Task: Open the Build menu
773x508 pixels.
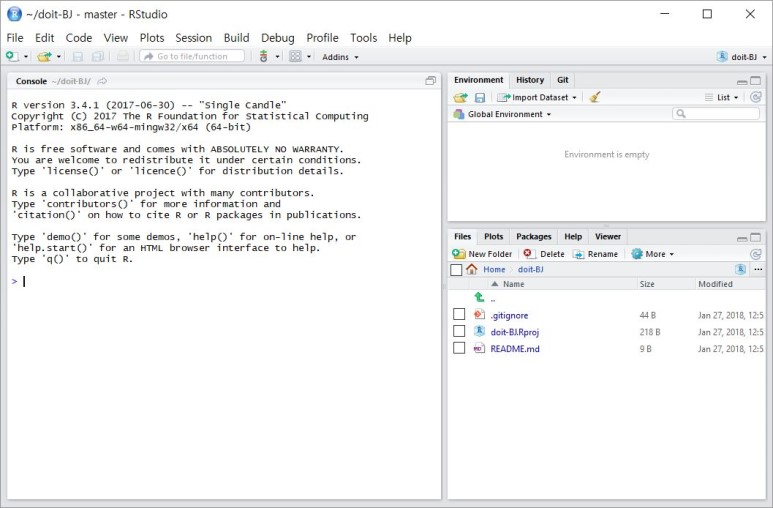Action: pyautogui.click(x=237, y=38)
